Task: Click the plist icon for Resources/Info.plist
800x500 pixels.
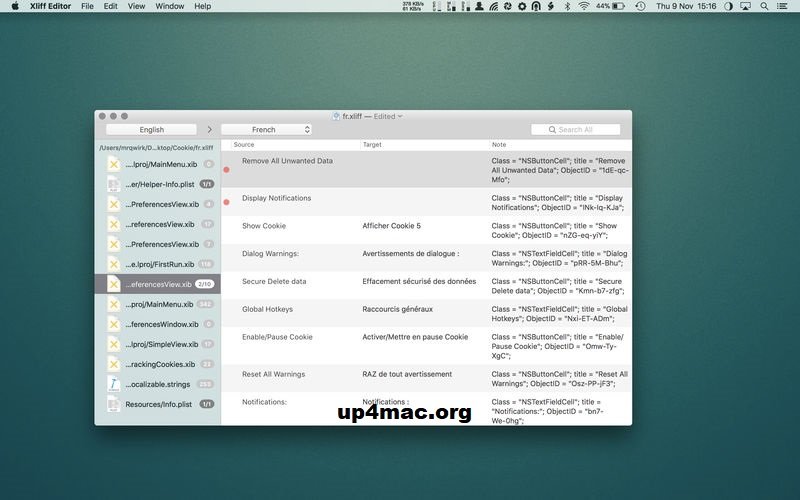Action: pyautogui.click(x=113, y=405)
